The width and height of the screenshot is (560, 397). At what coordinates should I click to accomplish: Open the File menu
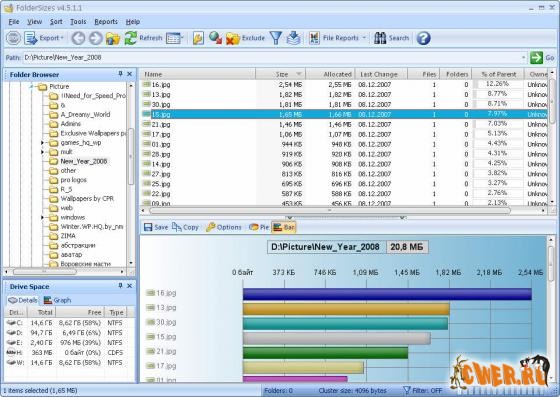14,22
